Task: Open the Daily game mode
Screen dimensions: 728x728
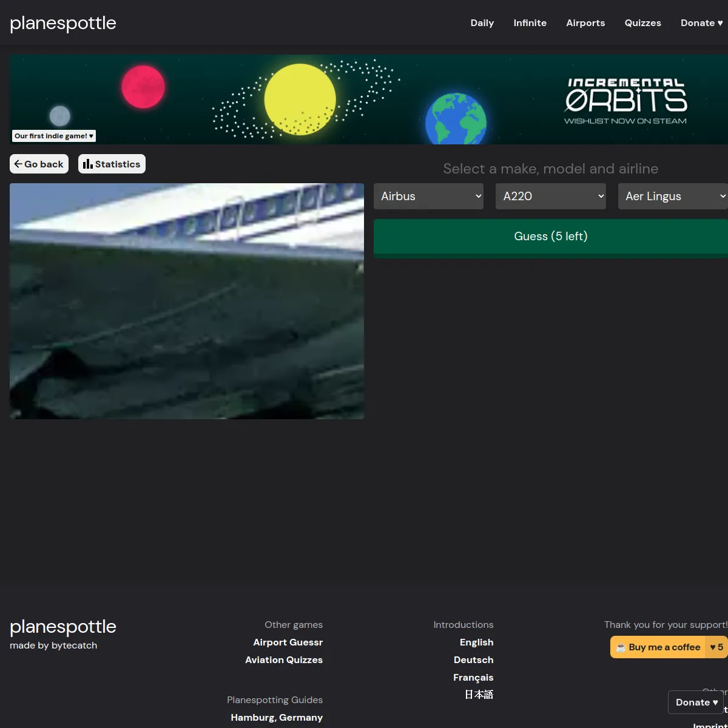Action: 482,23
